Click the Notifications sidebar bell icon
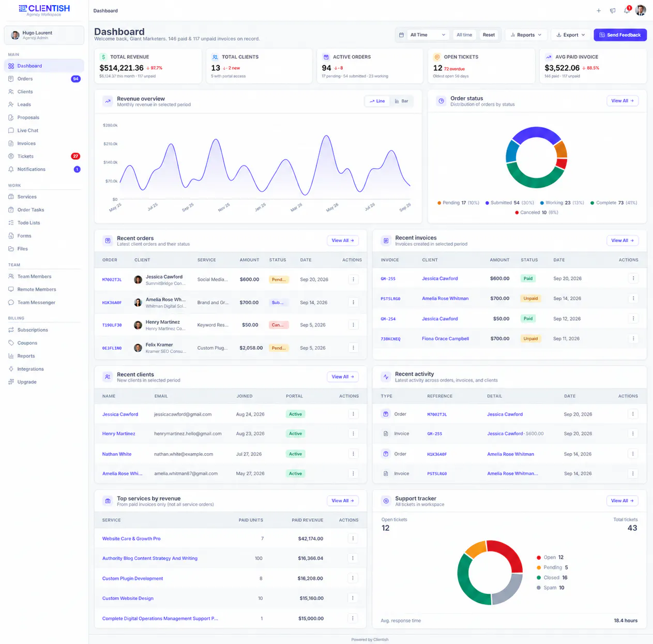 [x=11, y=169]
